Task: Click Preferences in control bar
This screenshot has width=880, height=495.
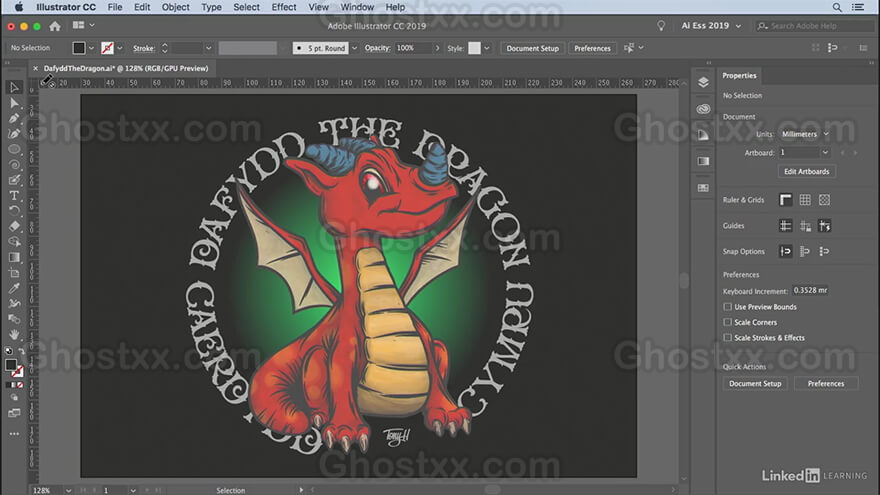Action: pos(592,48)
